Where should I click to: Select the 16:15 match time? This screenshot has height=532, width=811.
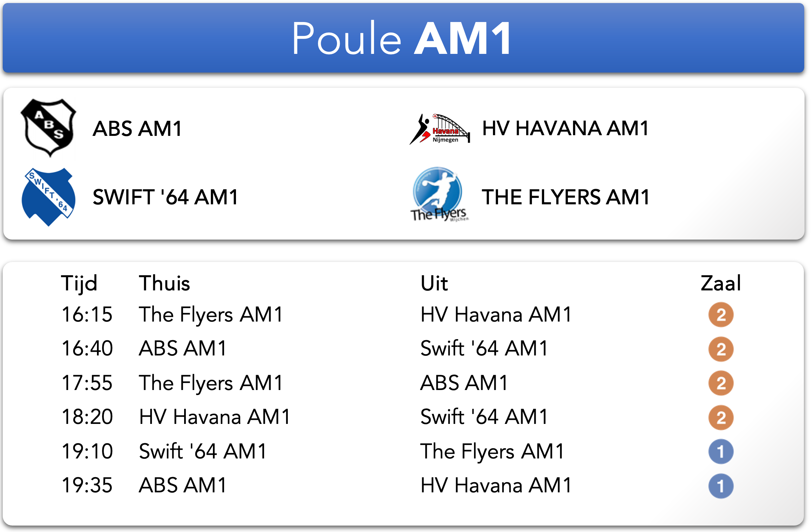[87, 314]
